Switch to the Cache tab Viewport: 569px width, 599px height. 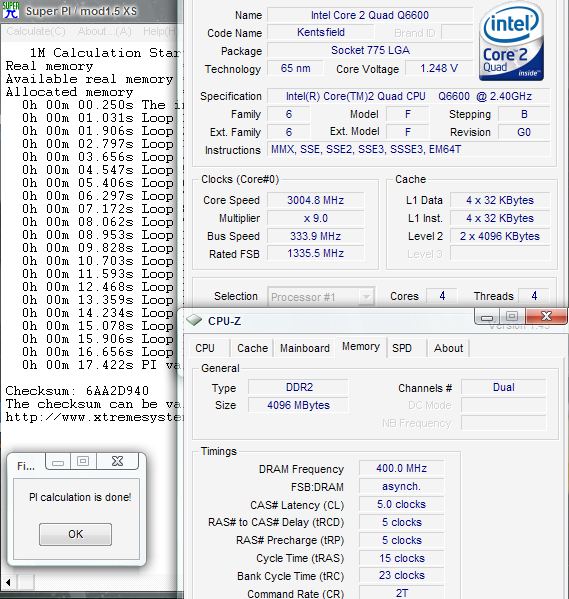coord(252,348)
